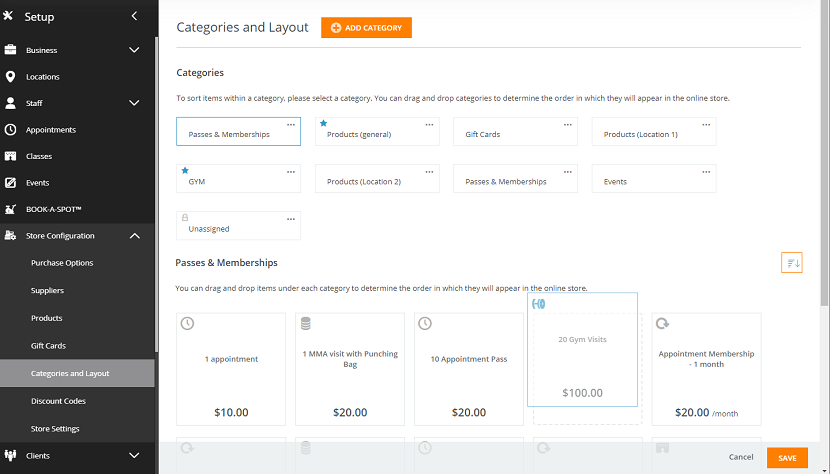830x474 pixels.
Task: Open three-dot menu on Events category
Action: pos(706,172)
